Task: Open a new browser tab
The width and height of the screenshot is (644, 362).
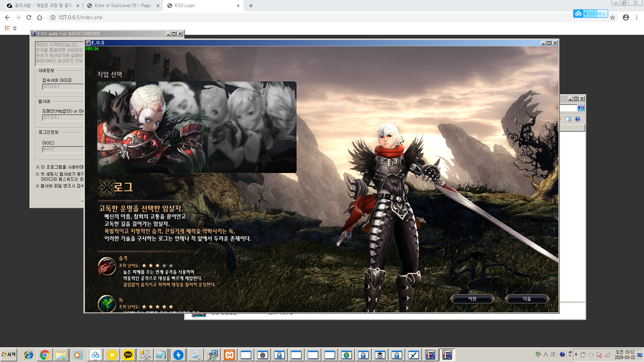Action: pos(251,6)
